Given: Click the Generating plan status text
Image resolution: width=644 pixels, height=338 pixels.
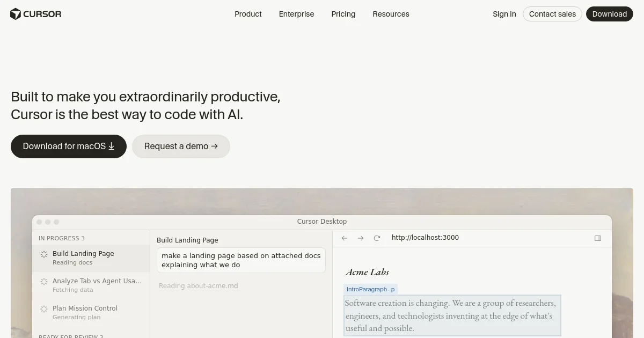Looking at the screenshot, I should tap(77, 318).
